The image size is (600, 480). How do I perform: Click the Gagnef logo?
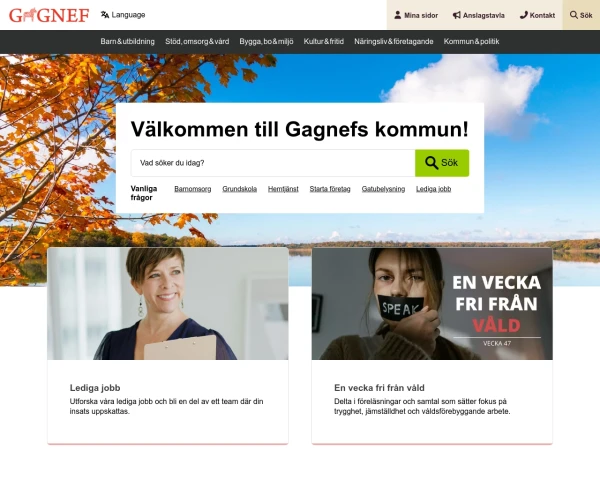[49, 15]
